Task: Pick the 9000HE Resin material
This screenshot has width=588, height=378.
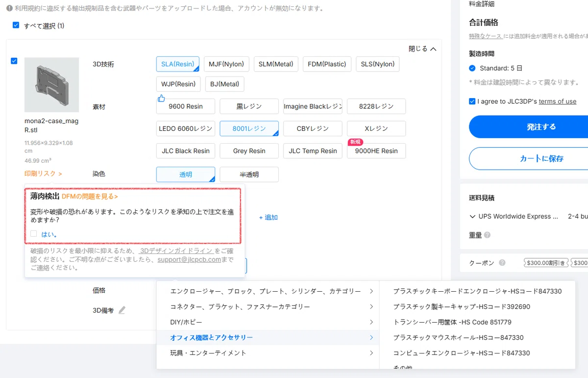Action: coord(376,151)
